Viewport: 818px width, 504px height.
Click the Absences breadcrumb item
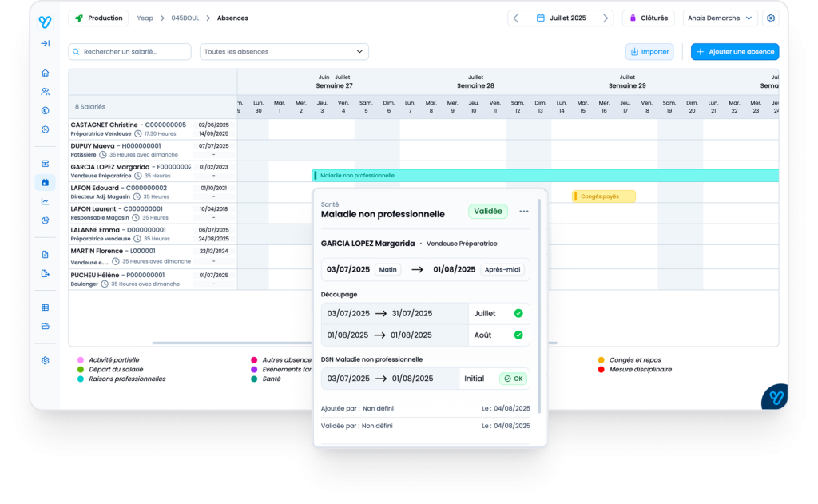(x=232, y=18)
